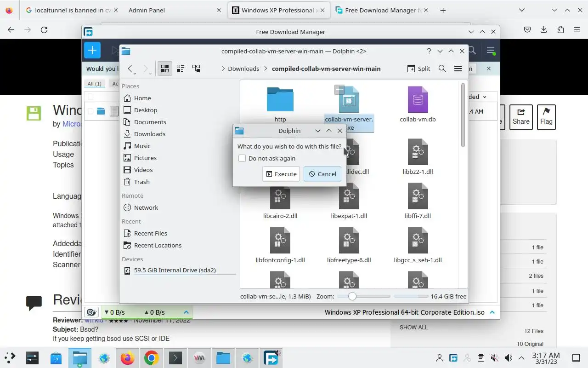The width and height of the screenshot is (588, 368).
Task: Open the http folder
Action: (280, 105)
